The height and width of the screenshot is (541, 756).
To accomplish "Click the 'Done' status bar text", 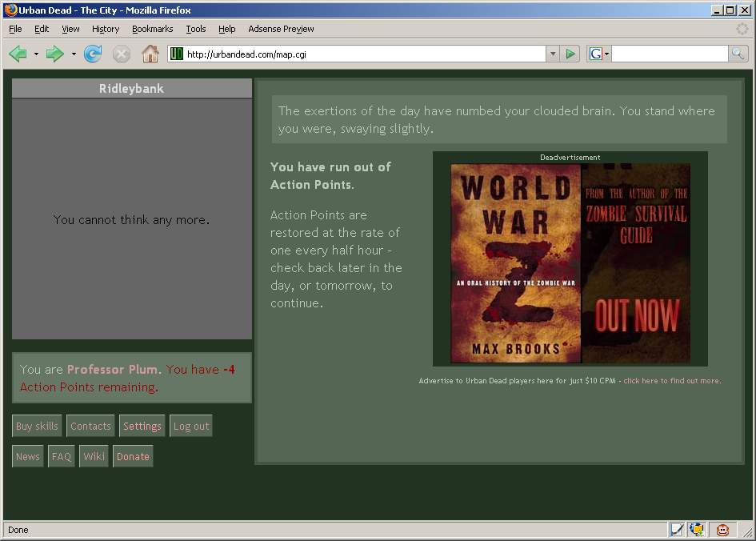I will [18, 530].
